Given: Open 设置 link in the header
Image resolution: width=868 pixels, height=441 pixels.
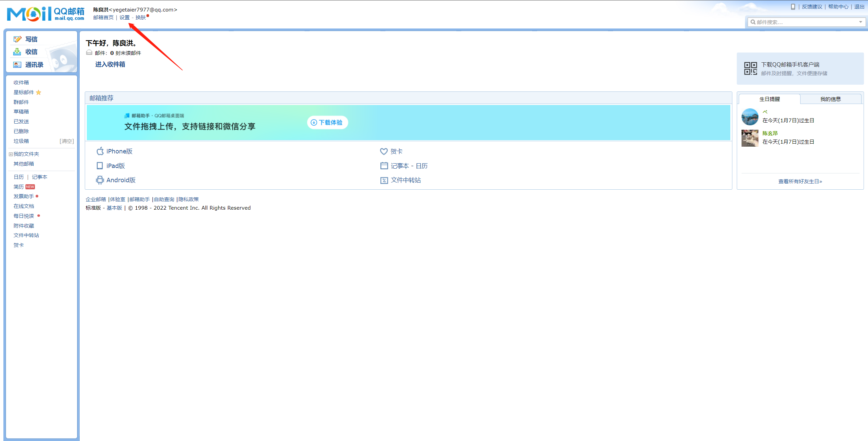Looking at the screenshot, I should (124, 18).
